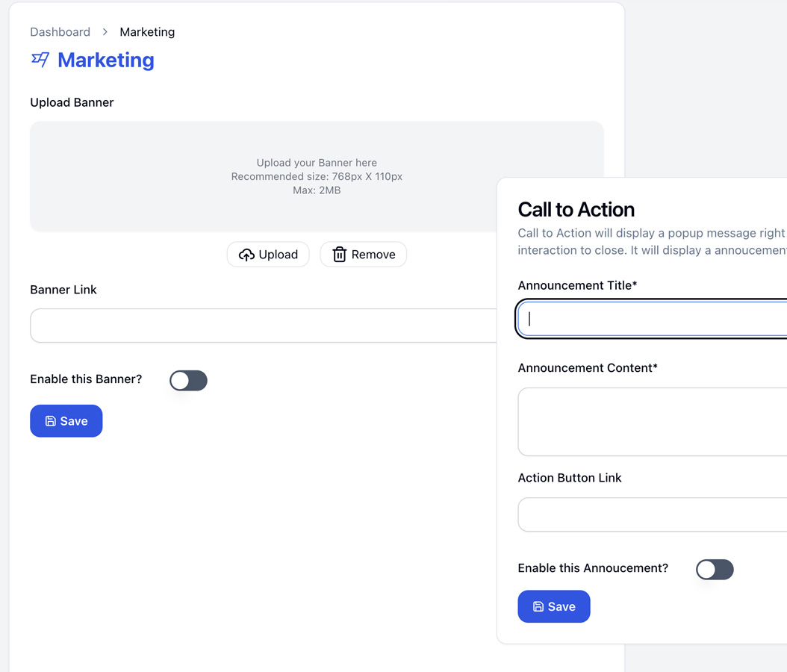Select the Marketing breadcrumb item
Viewport: 787px width, 672px height.
tap(147, 32)
